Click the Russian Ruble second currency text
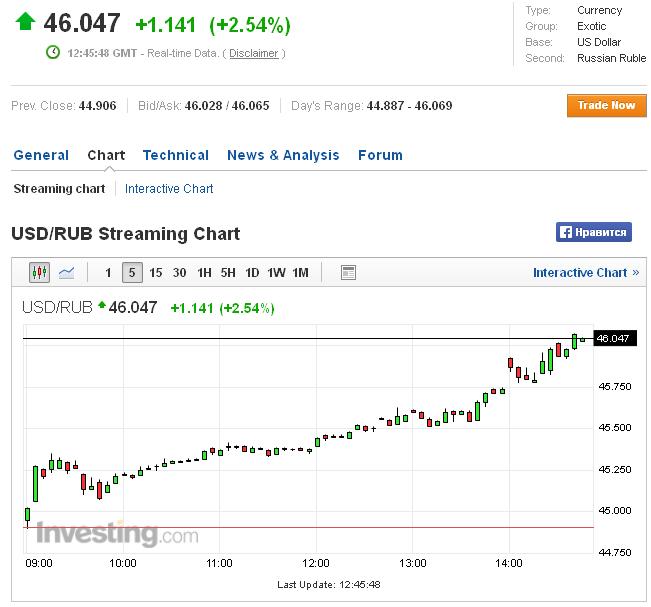651x607 pixels. pos(612,58)
